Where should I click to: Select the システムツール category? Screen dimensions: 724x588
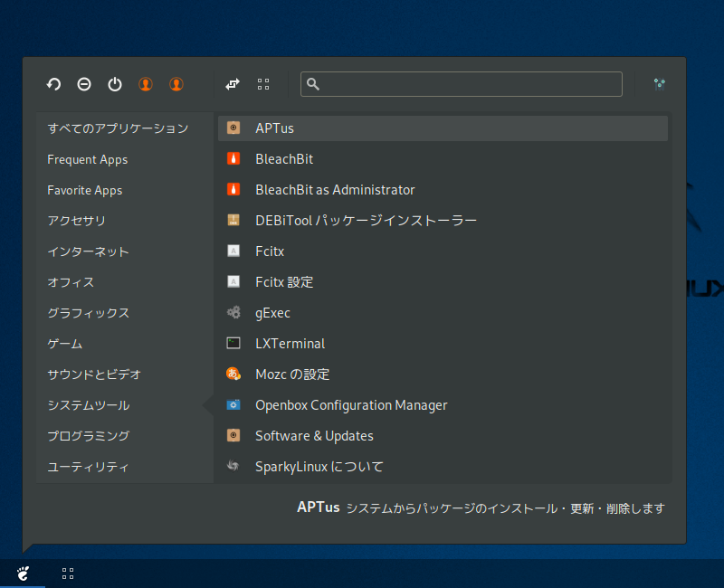click(x=89, y=405)
